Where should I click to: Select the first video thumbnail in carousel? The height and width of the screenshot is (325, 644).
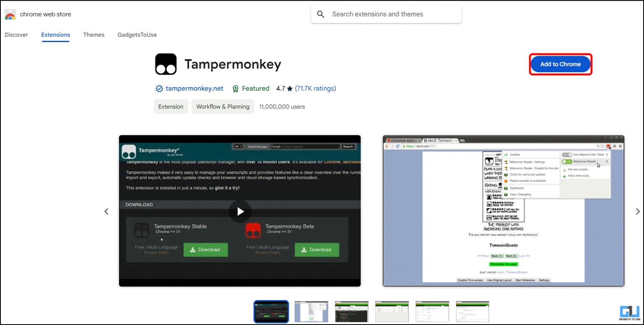tap(271, 312)
